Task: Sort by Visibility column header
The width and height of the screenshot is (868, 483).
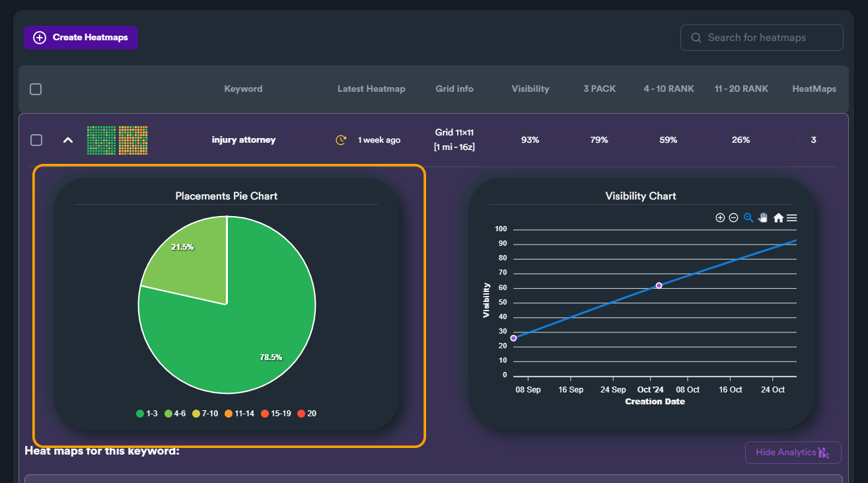Action: tap(530, 89)
